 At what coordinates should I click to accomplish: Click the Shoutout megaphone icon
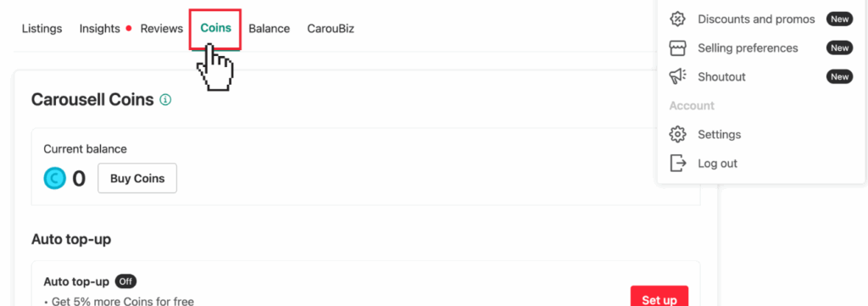tap(677, 77)
